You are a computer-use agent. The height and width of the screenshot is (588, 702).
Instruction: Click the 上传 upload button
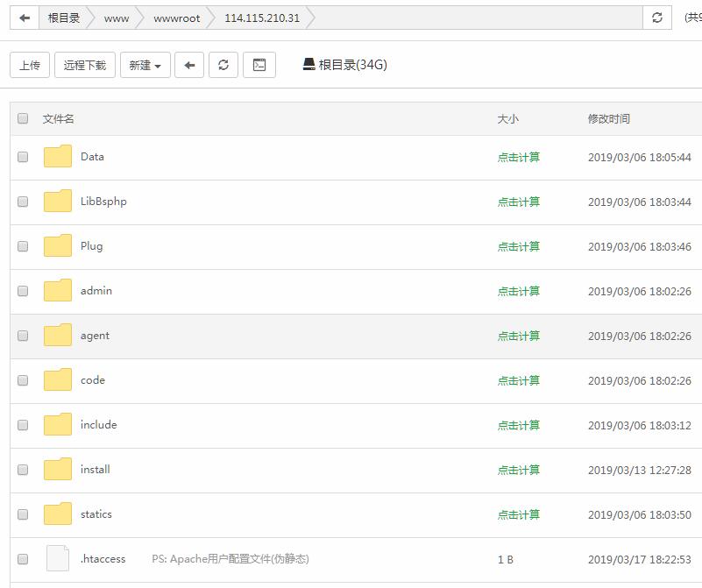click(30, 65)
